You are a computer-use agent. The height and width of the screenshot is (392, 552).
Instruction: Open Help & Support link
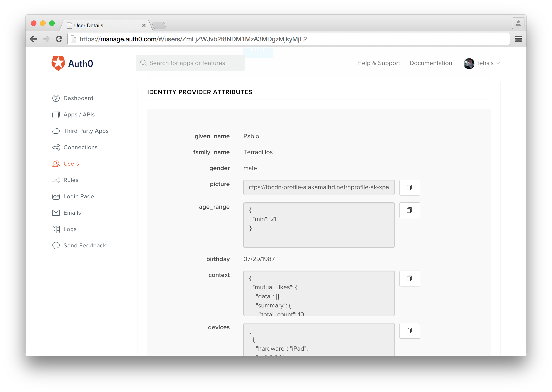[x=378, y=63]
